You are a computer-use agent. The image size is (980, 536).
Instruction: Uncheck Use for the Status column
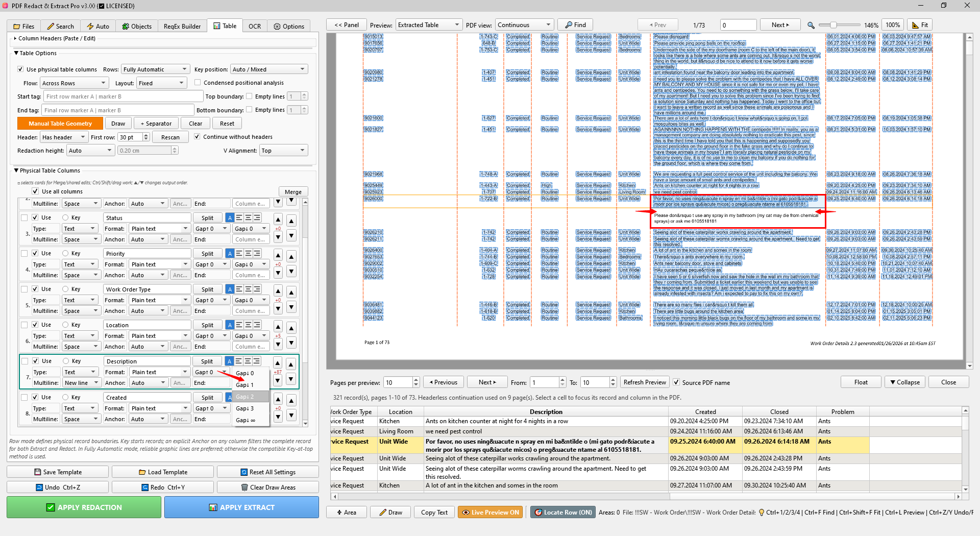[35, 217]
